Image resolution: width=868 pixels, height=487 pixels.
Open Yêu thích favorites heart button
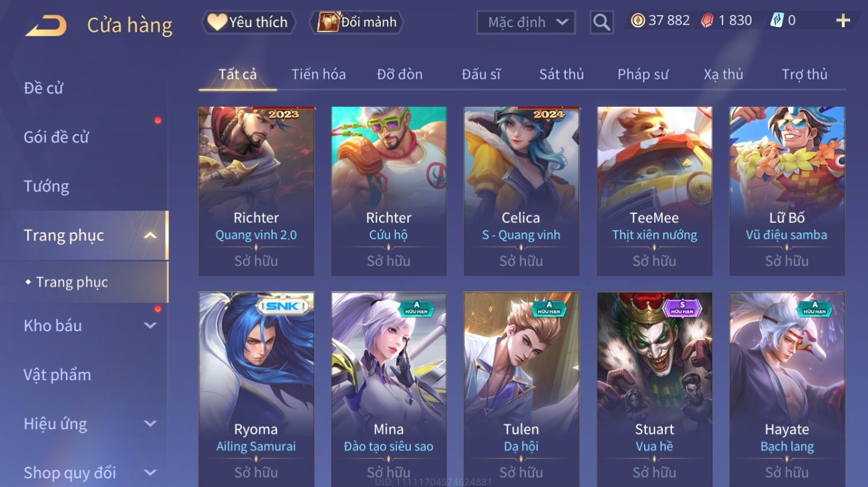[248, 22]
